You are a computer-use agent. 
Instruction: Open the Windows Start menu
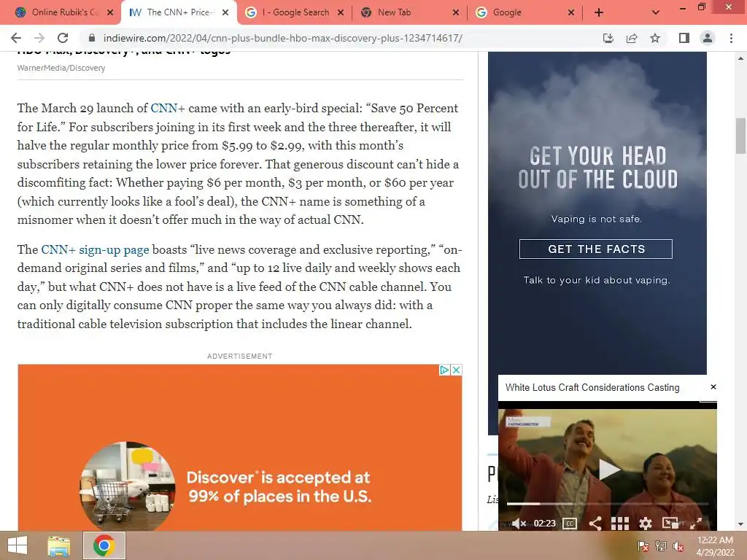18,545
